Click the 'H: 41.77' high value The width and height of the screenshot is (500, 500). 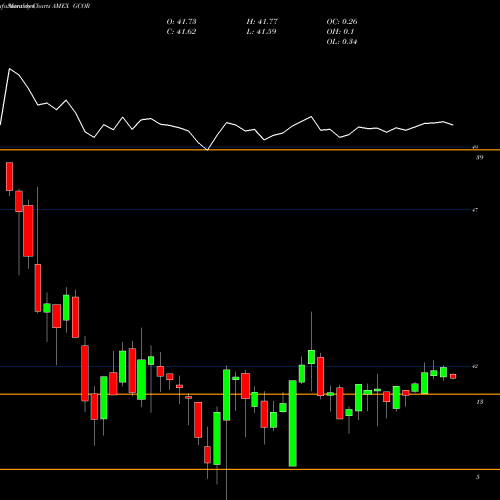click(x=262, y=22)
